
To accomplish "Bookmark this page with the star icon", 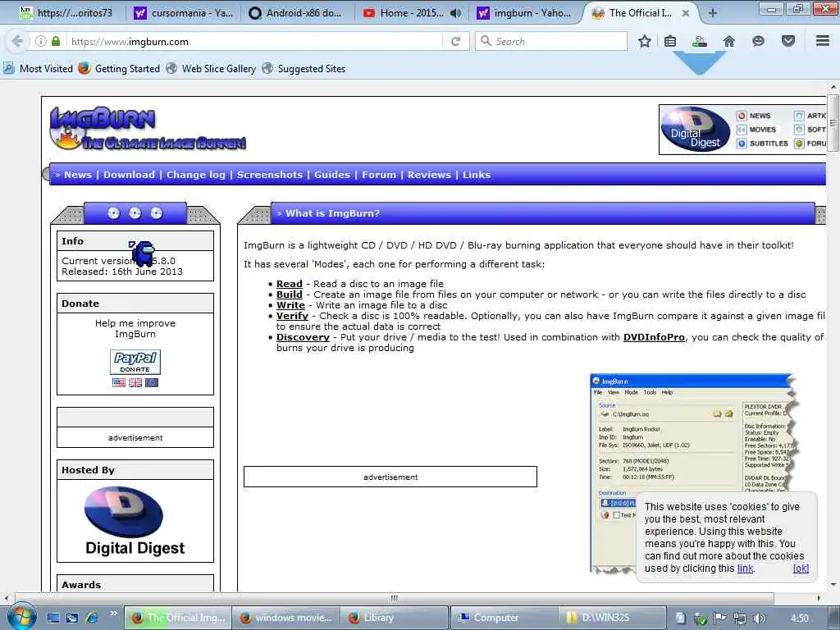I will pyautogui.click(x=645, y=41).
